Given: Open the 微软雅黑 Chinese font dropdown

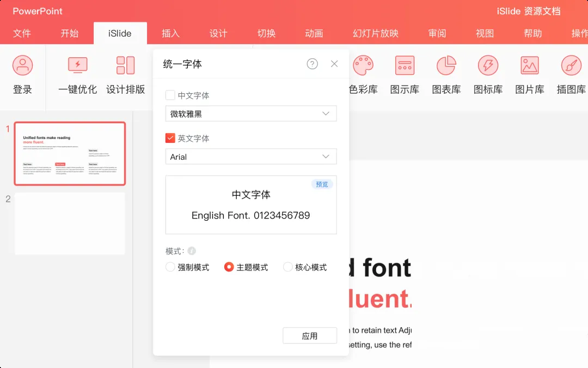Looking at the screenshot, I should click(x=251, y=113).
